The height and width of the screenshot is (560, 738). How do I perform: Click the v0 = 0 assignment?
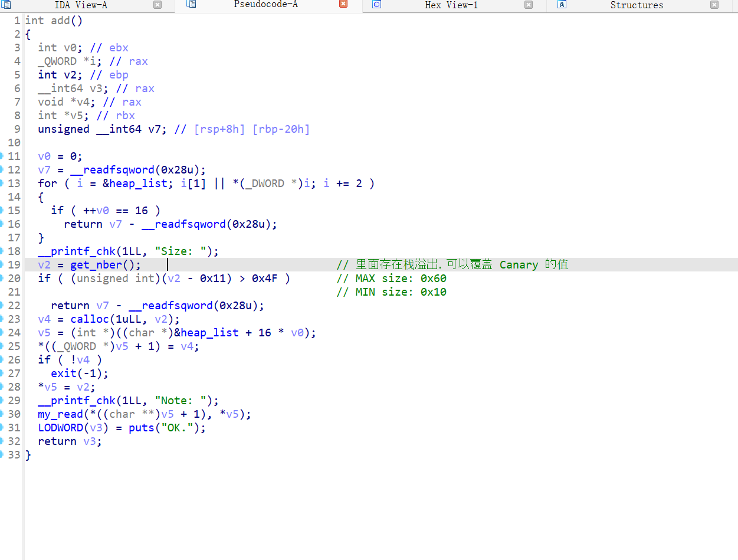click(x=60, y=156)
